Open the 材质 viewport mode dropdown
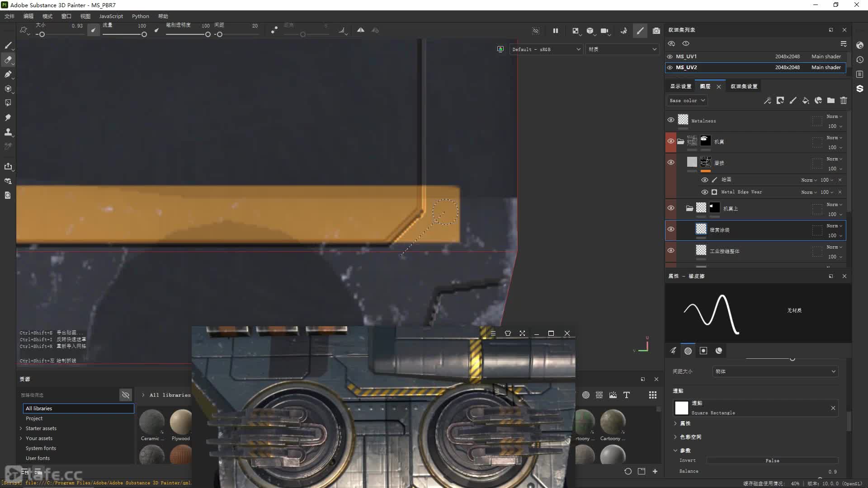The height and width of the screenshot is (488, 868). pyautogui.click(x=622, y=49)
